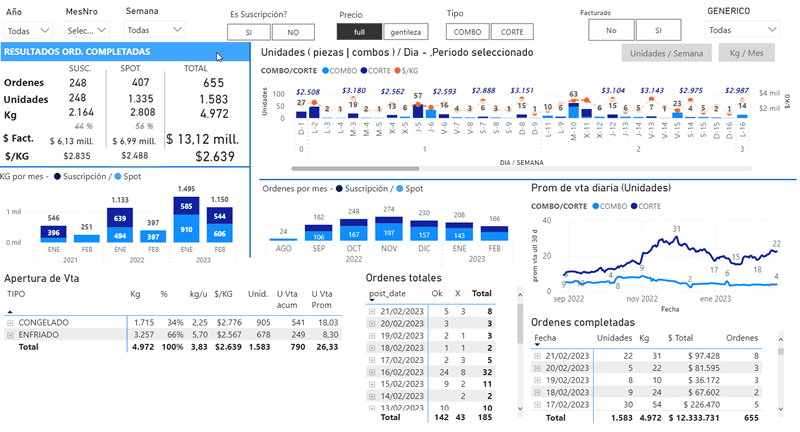Open the MesNro dropdown selector
The image size is (800, 432).
coord(88,31)
